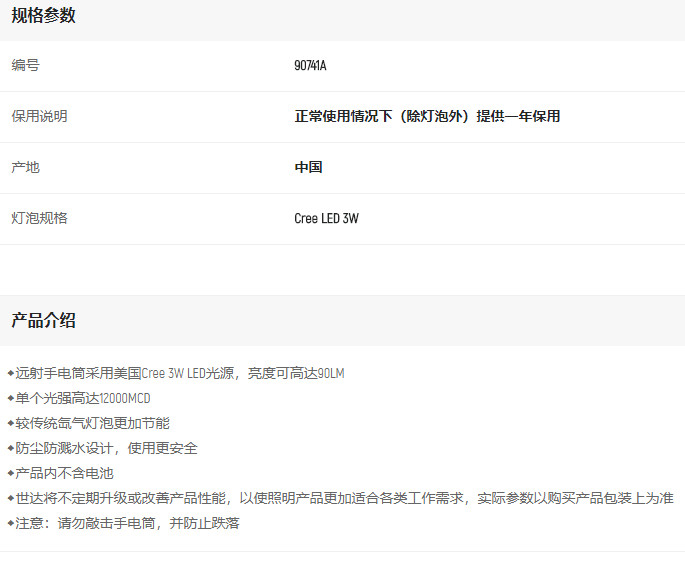Click the one-year warranty description text
Image resolution: width=685 pixels, height=576 pixels.
[x=427, y=117]
